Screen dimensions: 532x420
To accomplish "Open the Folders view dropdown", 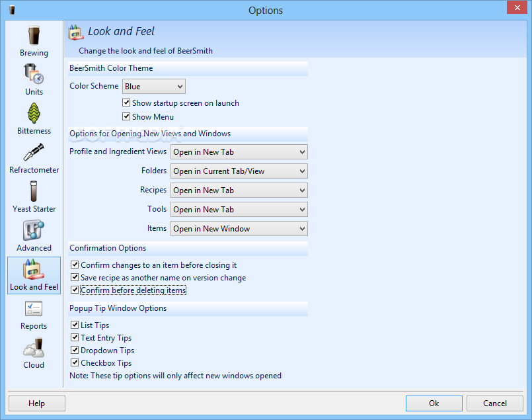I will pyautogui.click(x=239, y=171).
